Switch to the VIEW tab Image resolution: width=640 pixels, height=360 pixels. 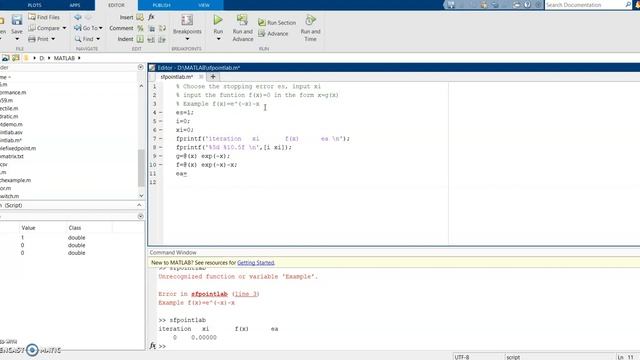pos(204,5)
